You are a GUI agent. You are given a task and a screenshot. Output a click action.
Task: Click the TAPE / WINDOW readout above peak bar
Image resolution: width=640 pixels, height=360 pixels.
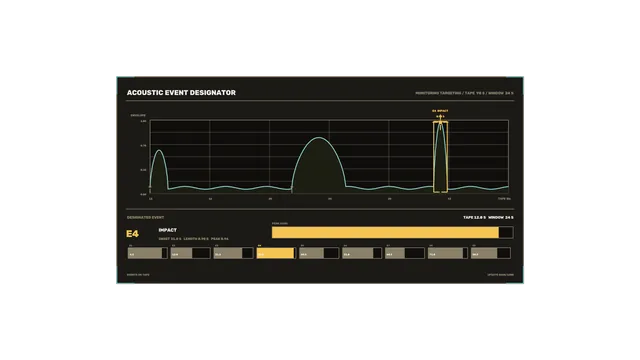pyautogui.click(x=488, y=218)
